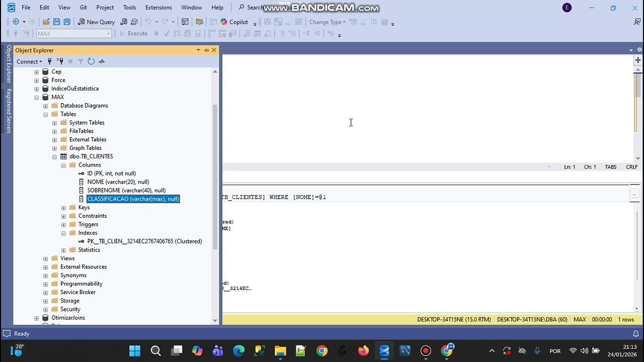Click the Object Explorer vertical scrollbar
644x362 pixels.
pyautogui.click(x=215, y=176)
